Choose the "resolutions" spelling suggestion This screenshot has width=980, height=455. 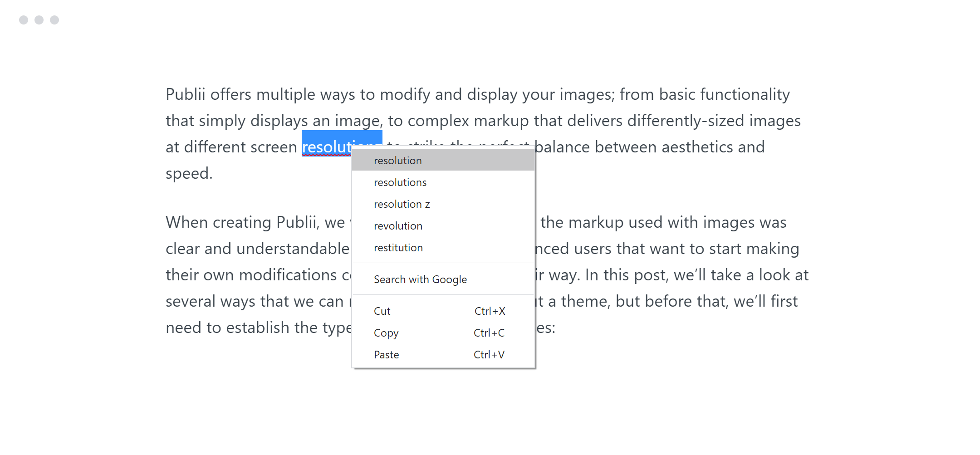(x=400, y=182)
